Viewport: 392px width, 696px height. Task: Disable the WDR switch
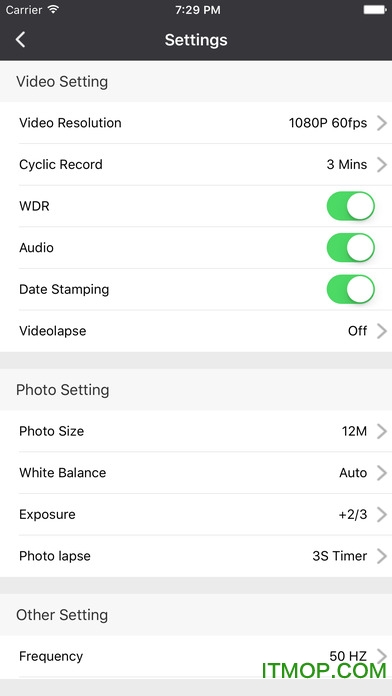tap(351, 206)
